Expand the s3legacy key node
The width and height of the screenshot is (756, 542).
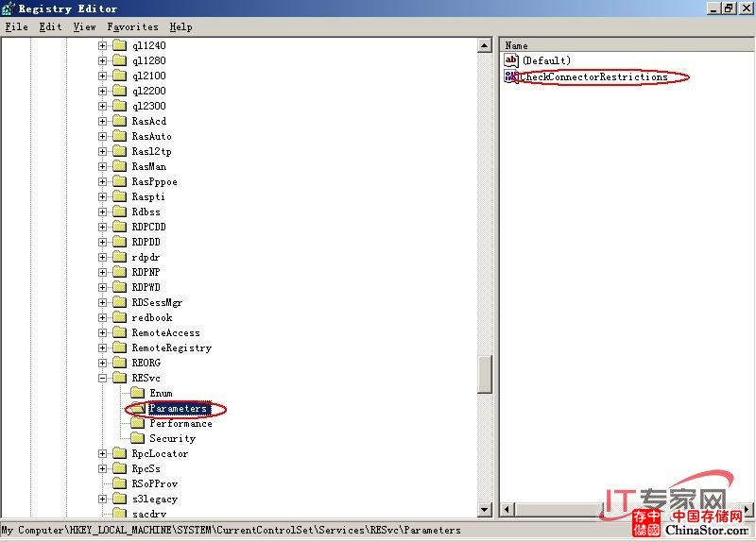point(103,499)
